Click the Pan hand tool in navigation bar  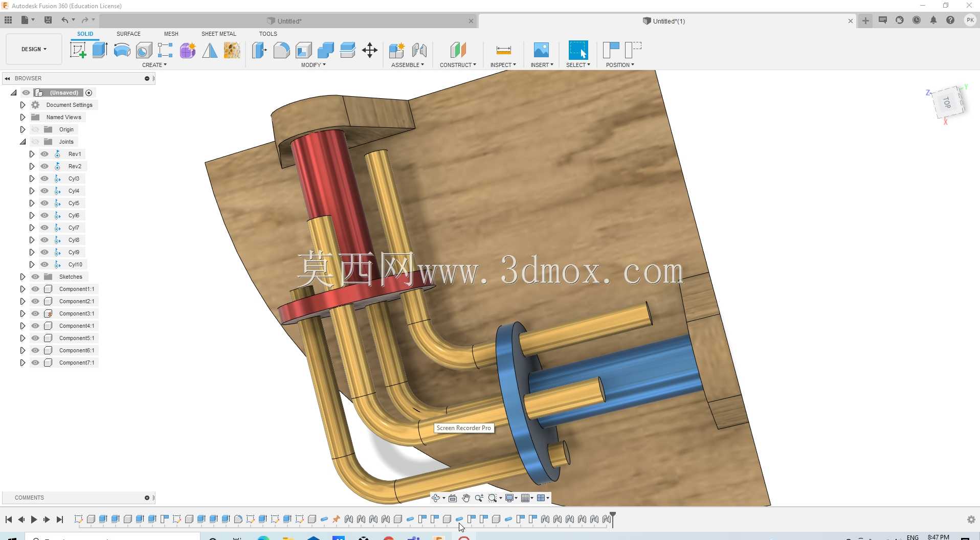tap(466, 498)
